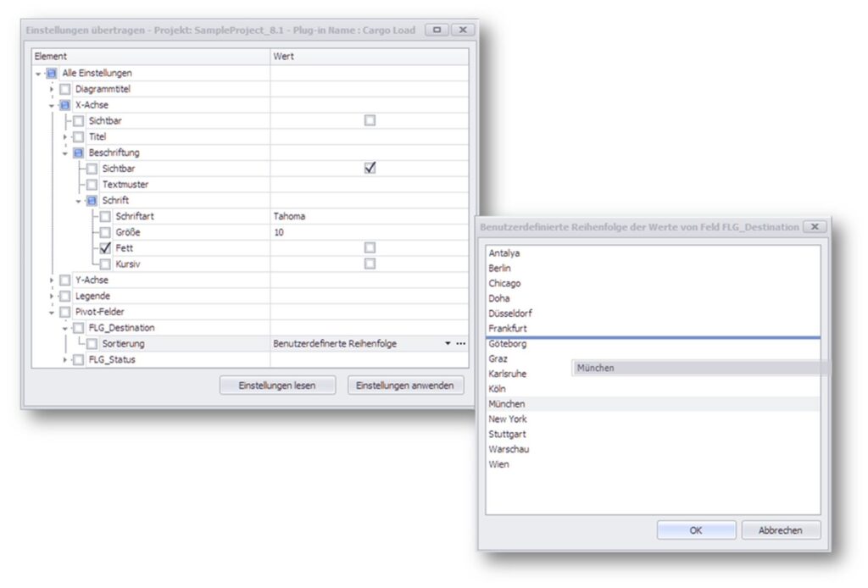Toggle the Alle Einstellungen checkbox

[52, 73]
